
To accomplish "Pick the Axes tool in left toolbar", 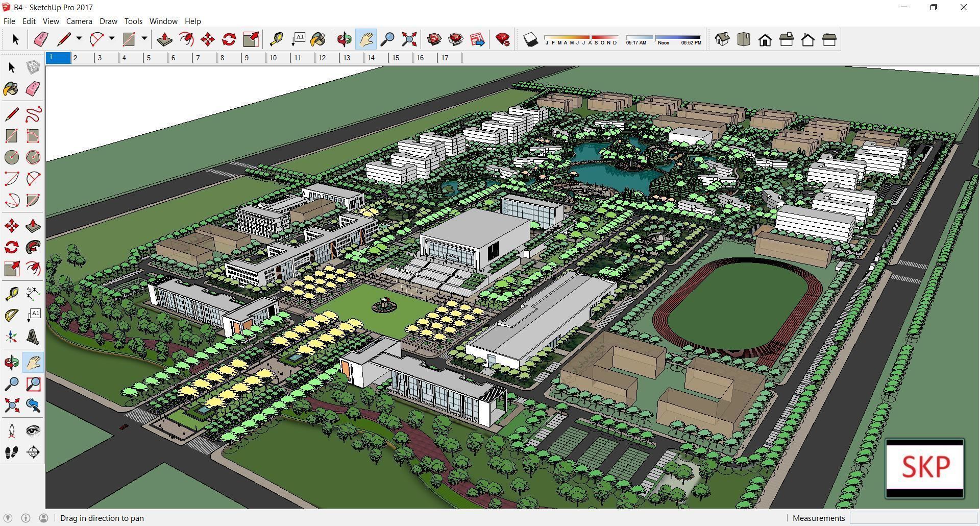I will point(12,337).
